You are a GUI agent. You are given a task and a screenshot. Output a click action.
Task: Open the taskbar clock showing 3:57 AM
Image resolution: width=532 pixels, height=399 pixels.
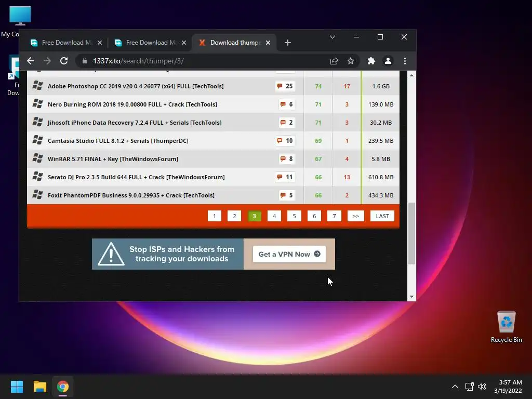(508, 387)
